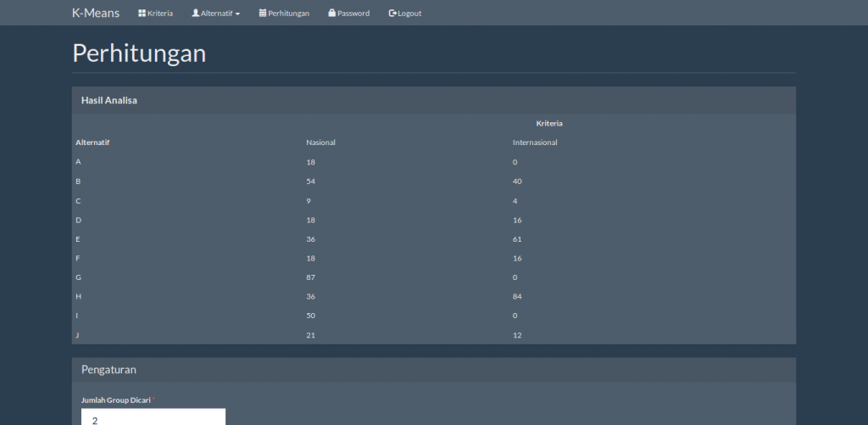Click the Nasional column header

pyautogui.click(x=320, y=143)
